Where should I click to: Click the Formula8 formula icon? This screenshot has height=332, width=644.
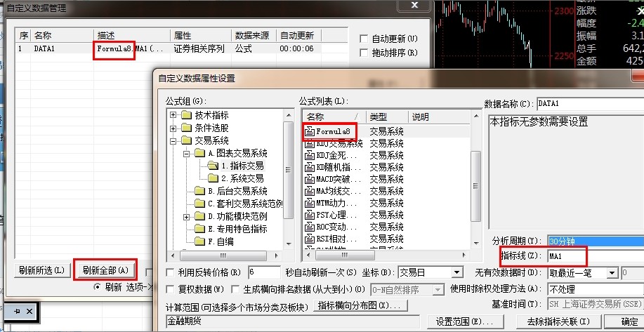(x=310, y=131)
